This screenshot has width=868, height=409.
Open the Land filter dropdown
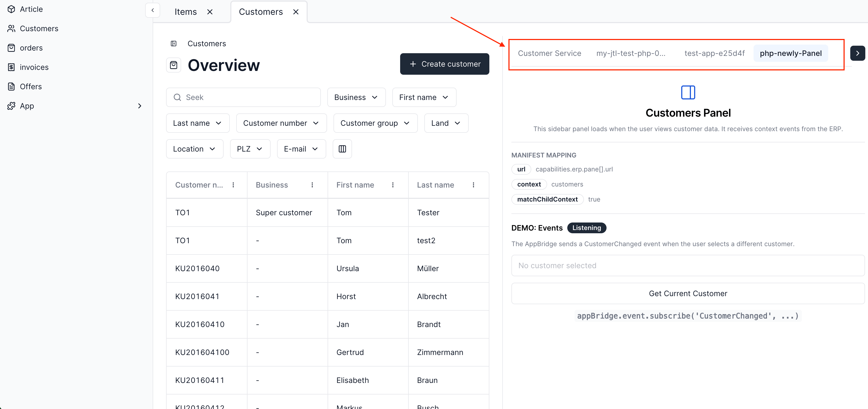(446, 123)
